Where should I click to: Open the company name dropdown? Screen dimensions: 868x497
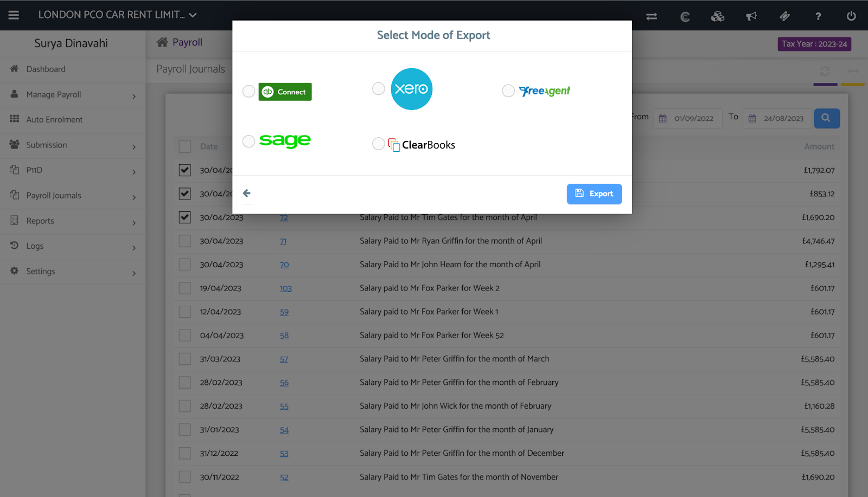(x=117, y=15)
